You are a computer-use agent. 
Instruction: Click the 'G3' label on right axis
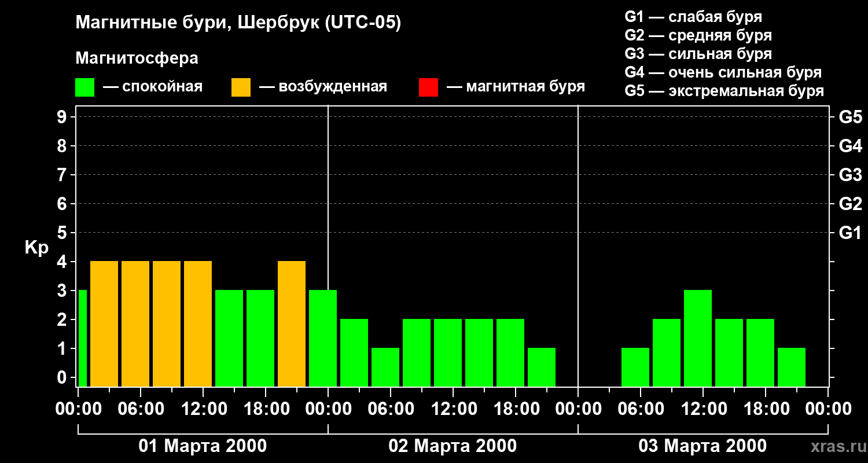click(850, 175)
